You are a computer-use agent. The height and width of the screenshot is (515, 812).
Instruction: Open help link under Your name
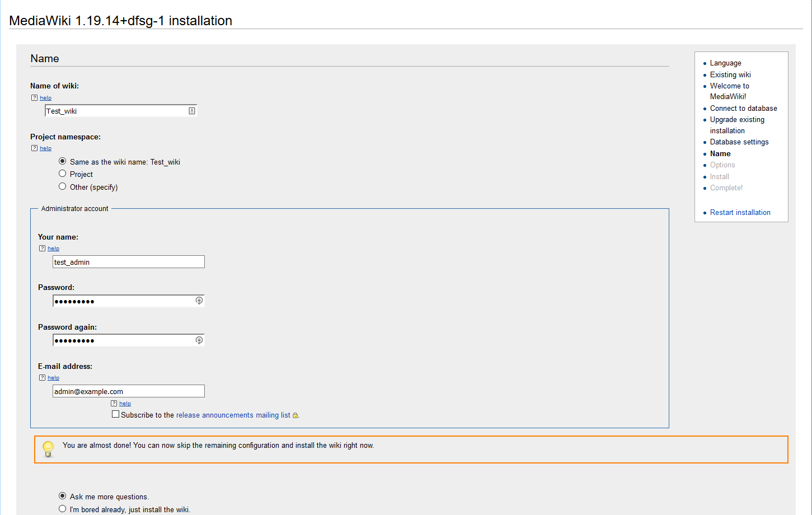click(x=53, y=249)
